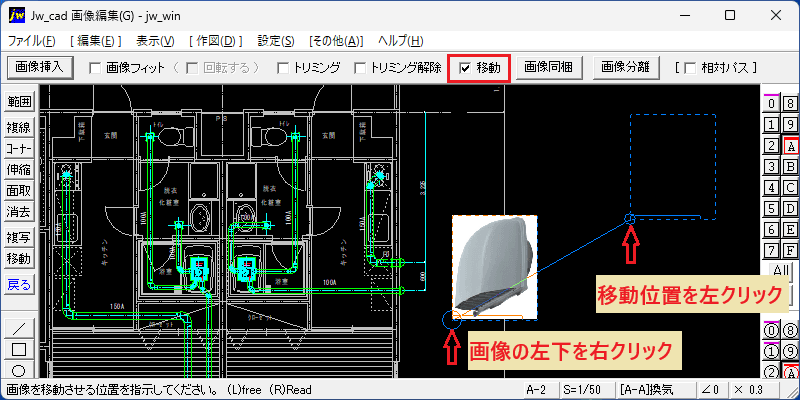The image size is (800, 400).
Task: Select layer 5 square button
Action: click(x=772, y=209)
